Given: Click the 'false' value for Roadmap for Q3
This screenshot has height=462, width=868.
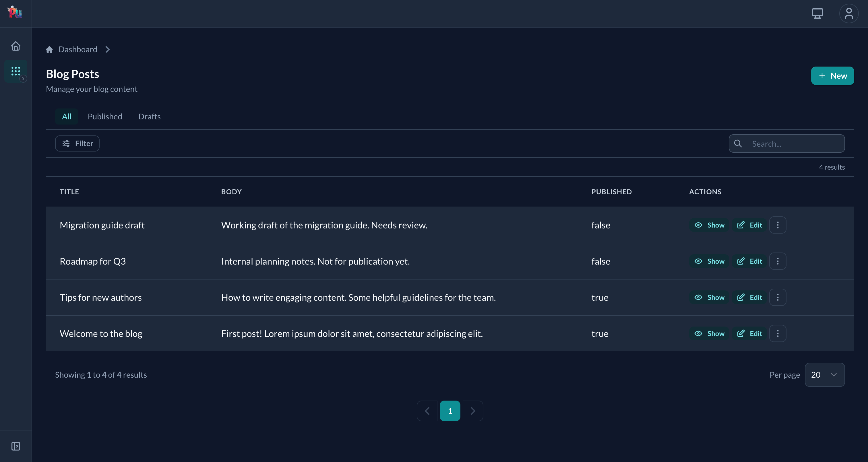Looking at the screenshot, I should [x=601, y=261].
